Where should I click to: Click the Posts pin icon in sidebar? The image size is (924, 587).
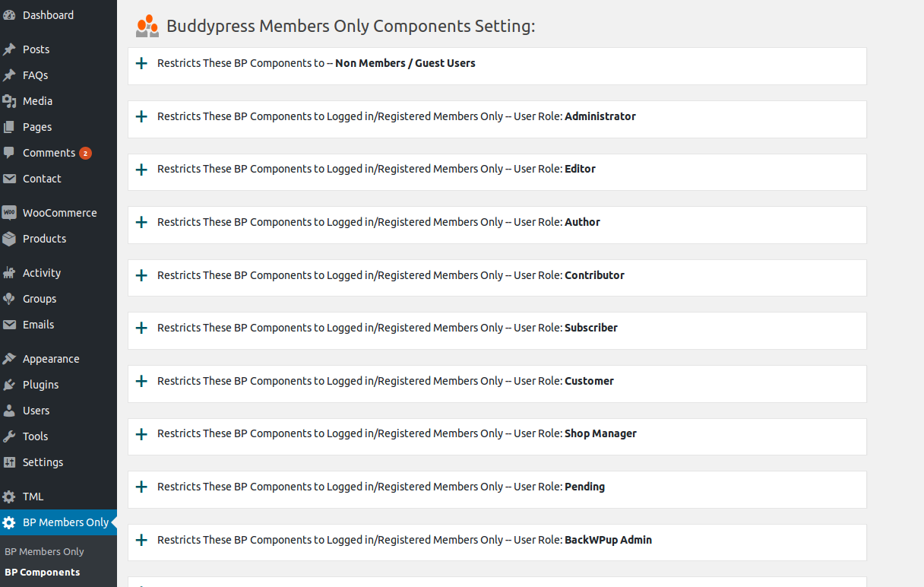click(9, 49)
